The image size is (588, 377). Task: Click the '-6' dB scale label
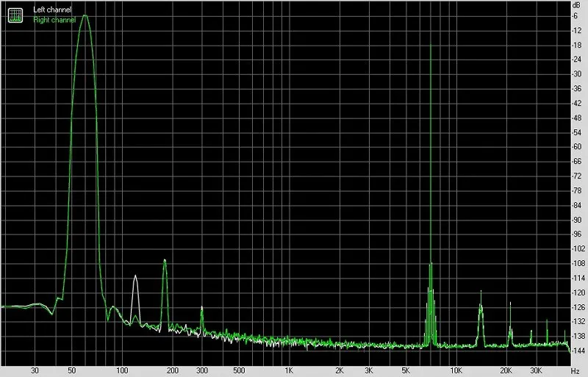[575, 16]
